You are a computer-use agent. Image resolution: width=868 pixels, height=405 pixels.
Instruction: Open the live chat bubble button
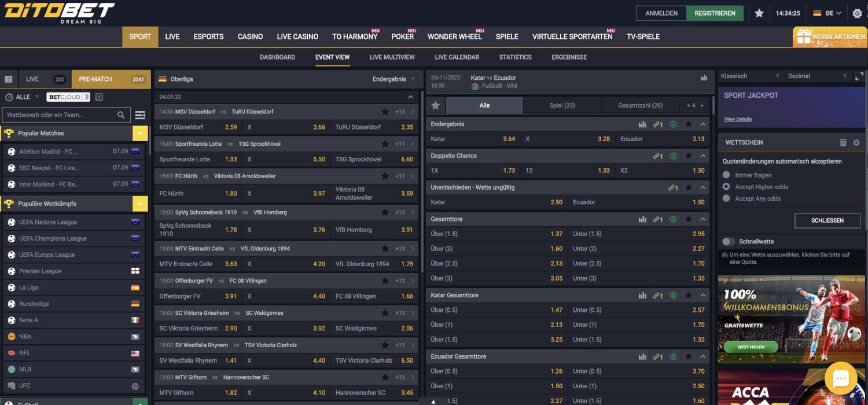coord(840,379)
